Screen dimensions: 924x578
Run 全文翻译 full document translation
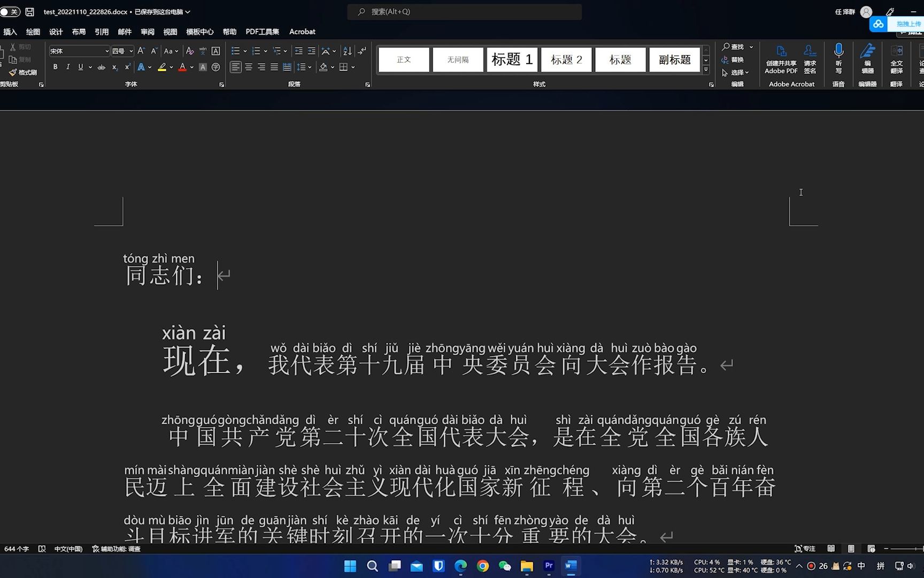coord(897,59)
